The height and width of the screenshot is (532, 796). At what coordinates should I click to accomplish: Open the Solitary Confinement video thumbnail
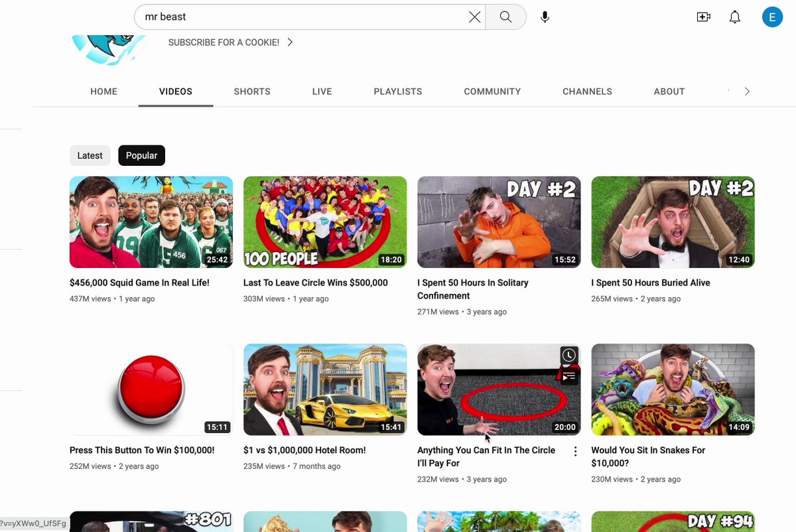click(x=499, y=222)
